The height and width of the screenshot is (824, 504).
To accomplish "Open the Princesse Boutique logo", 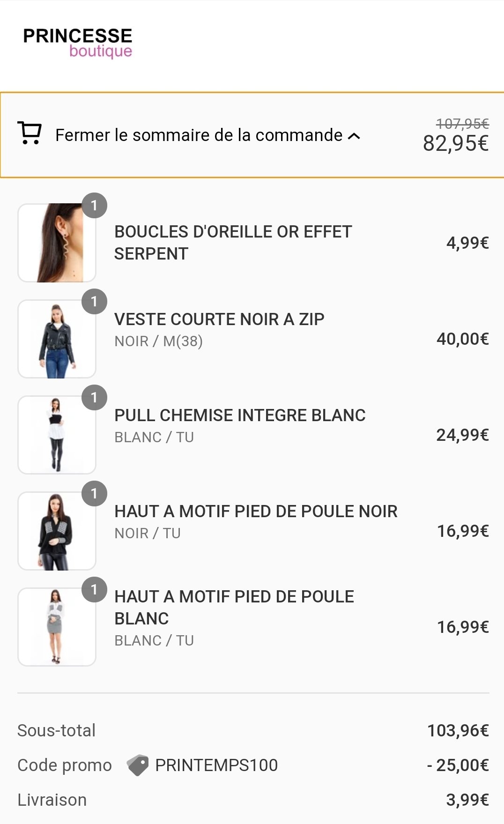I will 78,43.
